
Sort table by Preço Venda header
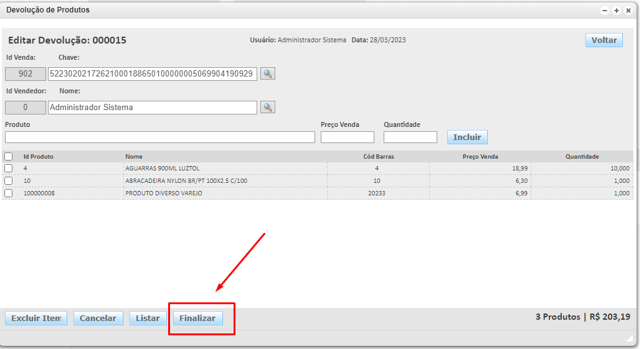tap(480, 157)
